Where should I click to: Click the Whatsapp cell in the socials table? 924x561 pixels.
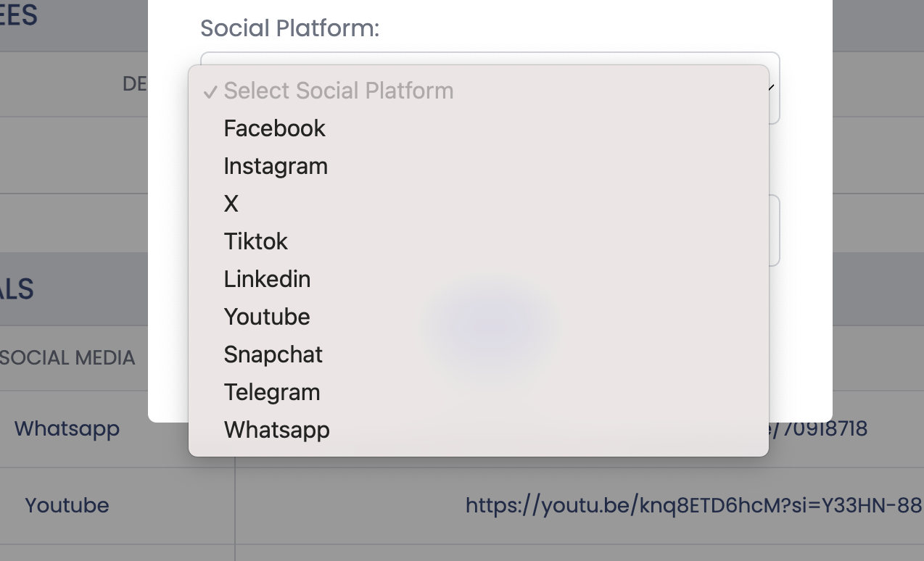click(67, 428)
